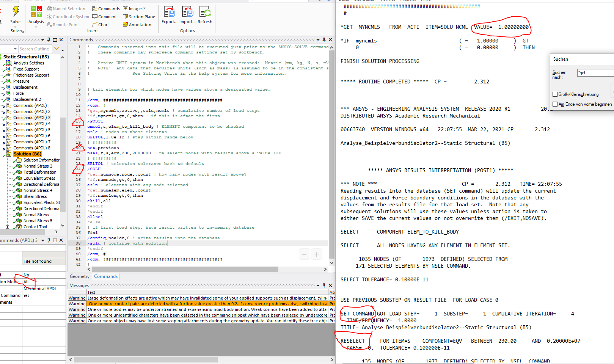Select Equivalent Stress result
This screenshot has height=364, width=614.
point(39,178)
